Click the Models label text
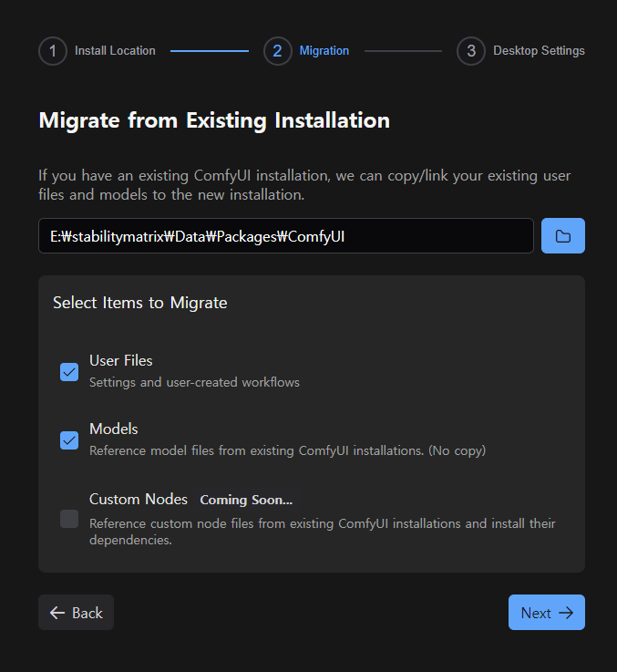 pyautogui.click(x=114, y=429)
